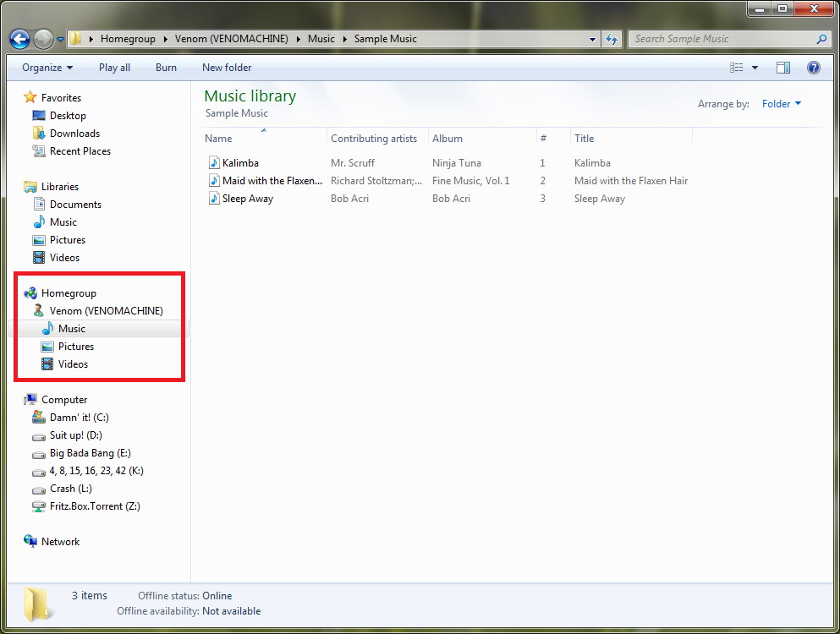Expand the arrow after Venom (VENOMACHINE) breadcrumb

coord(298,39)
